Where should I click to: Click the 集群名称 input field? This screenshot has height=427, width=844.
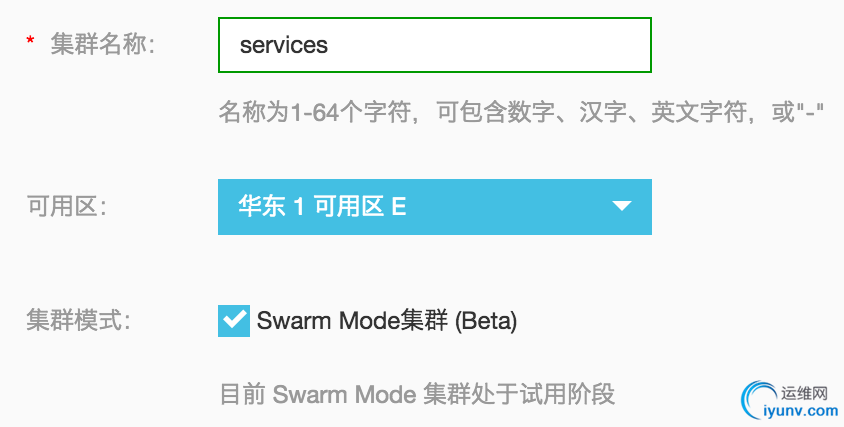point(435,45)
